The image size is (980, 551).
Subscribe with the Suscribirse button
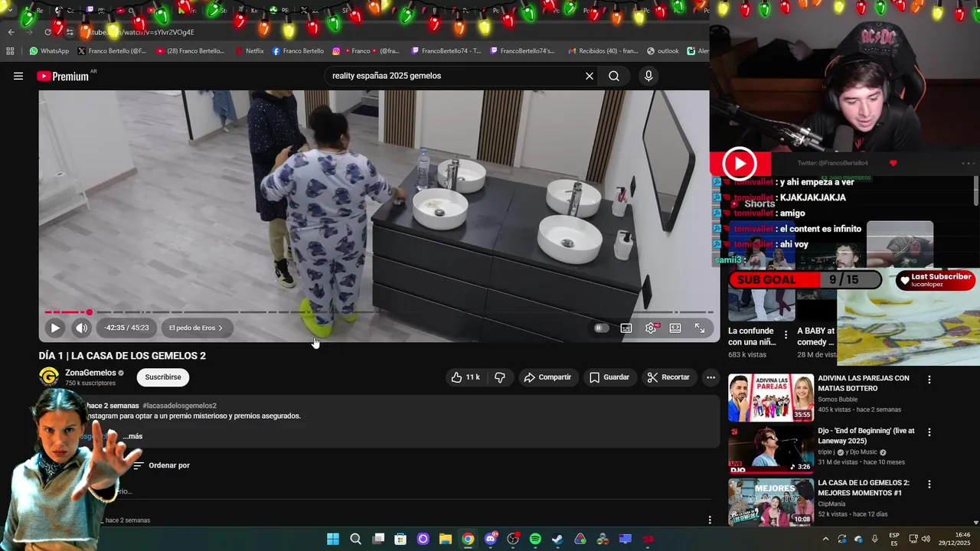click(163, 377)
